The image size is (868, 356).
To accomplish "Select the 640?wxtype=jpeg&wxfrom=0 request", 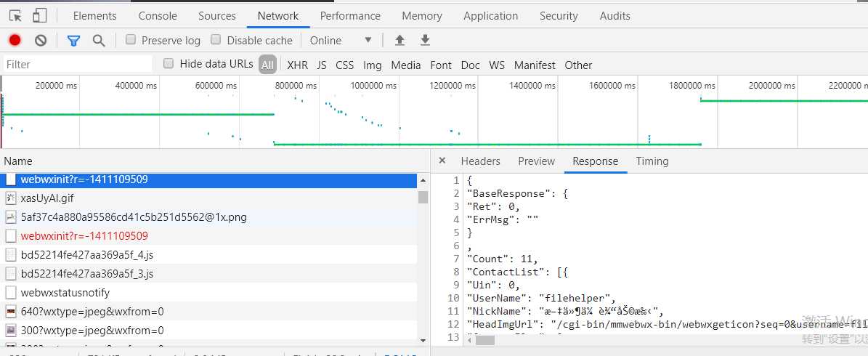I will click(x=208, y=311).
